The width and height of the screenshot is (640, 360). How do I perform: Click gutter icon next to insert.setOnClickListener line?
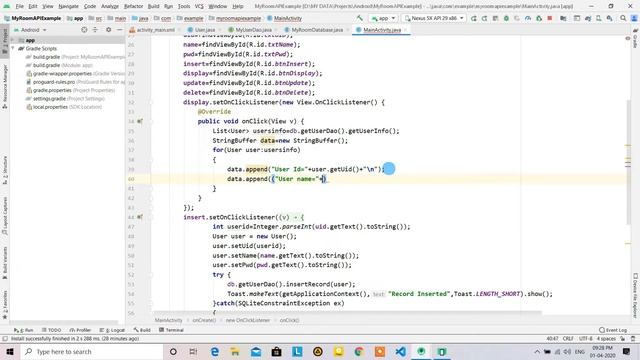click(140, 217)
